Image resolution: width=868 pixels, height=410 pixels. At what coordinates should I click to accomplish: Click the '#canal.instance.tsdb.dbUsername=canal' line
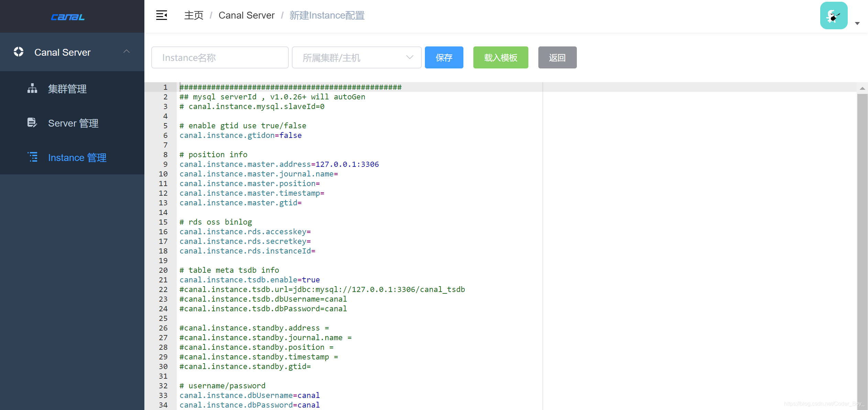coord(263,299)
